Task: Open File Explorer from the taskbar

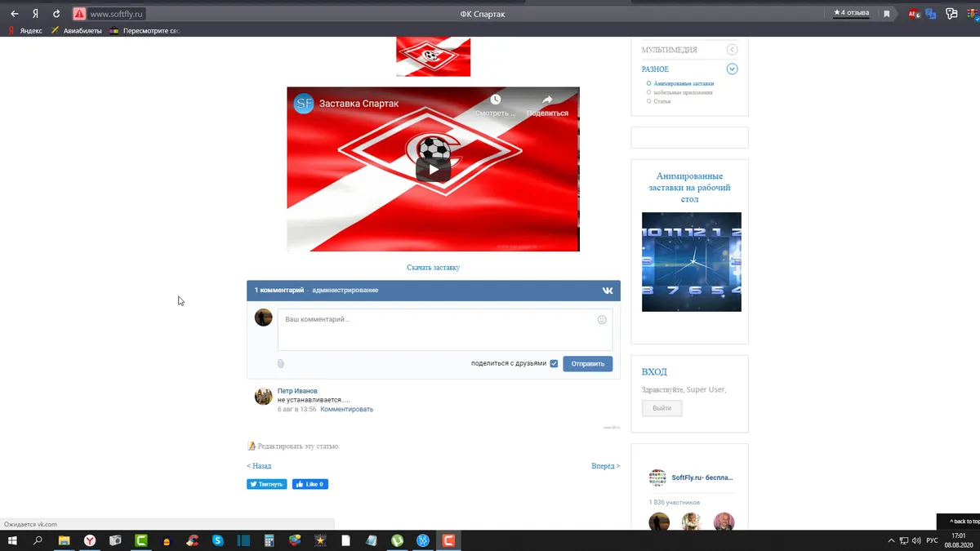Action: [64, 540]
